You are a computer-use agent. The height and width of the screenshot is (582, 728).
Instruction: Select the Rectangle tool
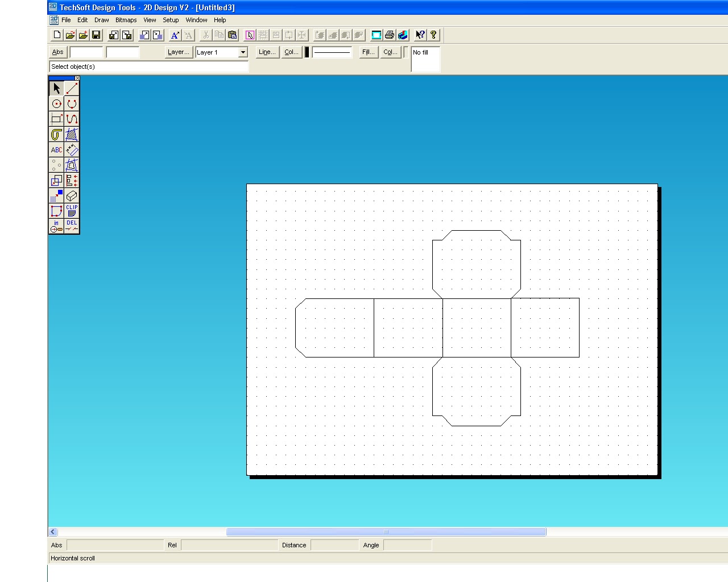56,119
